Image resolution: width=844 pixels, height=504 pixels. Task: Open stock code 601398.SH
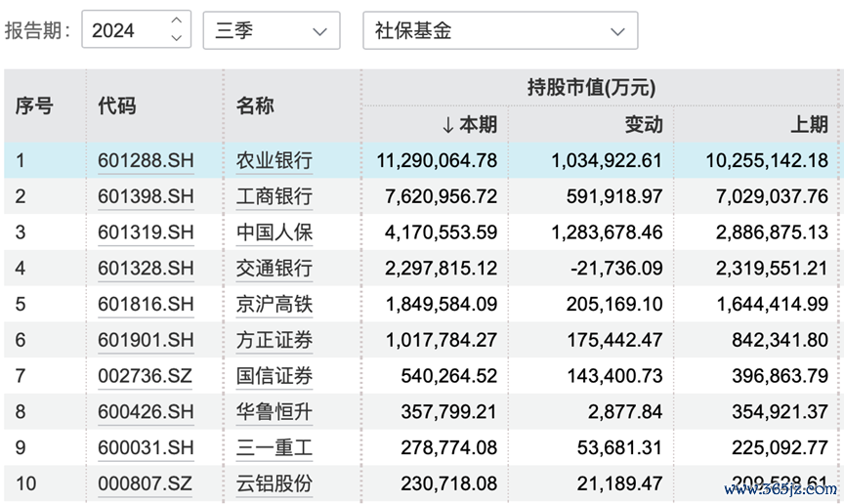coord(146,196)
